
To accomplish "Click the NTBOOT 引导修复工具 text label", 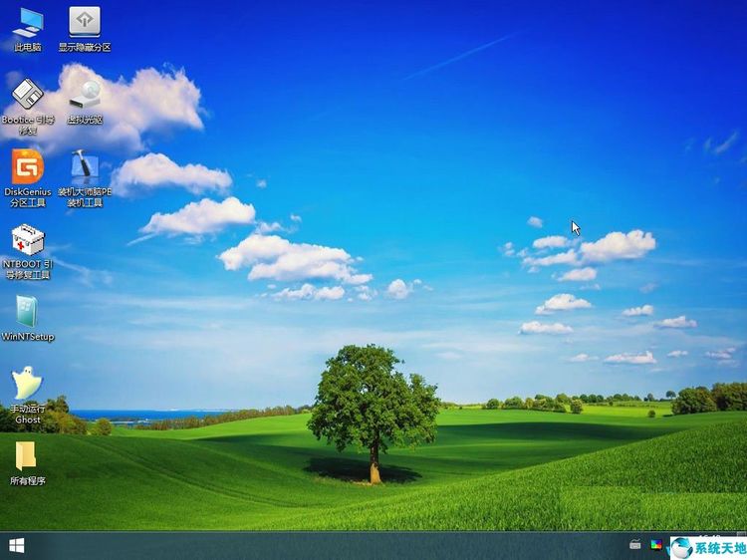I will point(28,269).
